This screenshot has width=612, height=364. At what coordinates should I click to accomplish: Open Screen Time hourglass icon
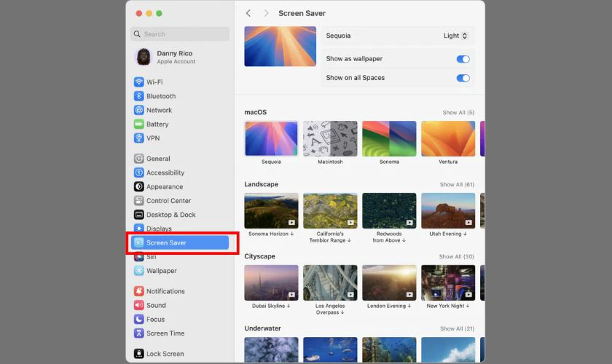(x=138, y=333)
